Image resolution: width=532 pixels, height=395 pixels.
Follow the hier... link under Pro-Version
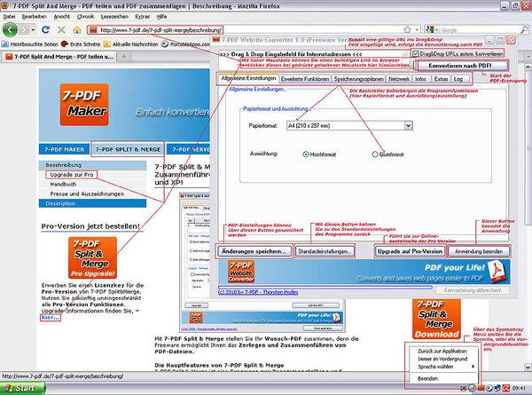coord(51,318)
